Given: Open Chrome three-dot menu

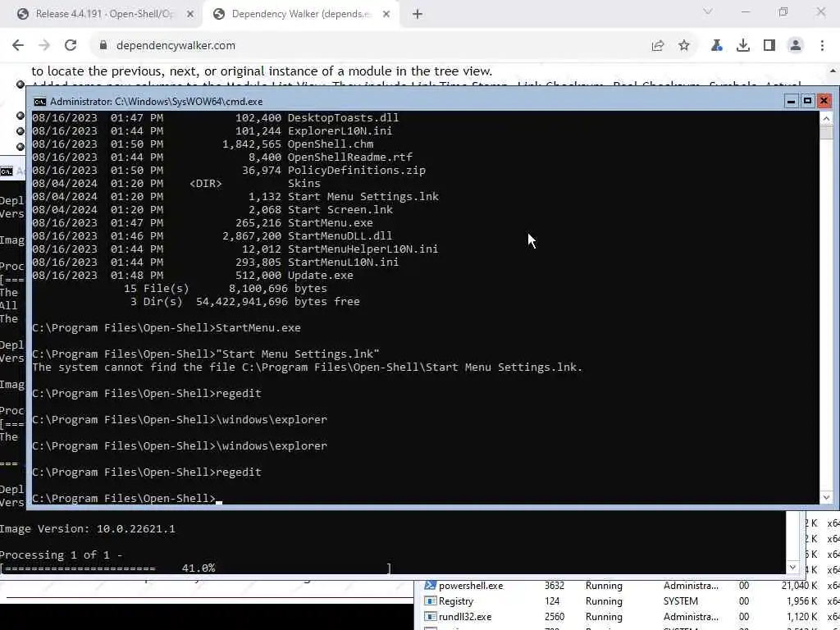Looking at the screenshot, I should (x=822, y=46).
